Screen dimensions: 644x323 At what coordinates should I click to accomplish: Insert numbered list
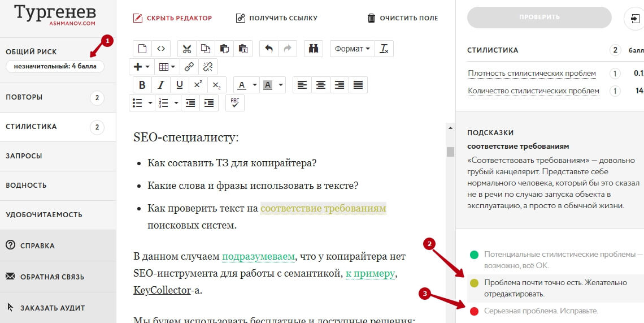click(x=163, y=103)
